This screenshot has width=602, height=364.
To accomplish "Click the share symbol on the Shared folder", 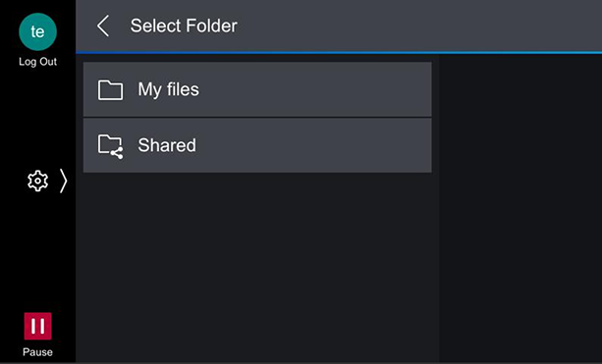I will point(117,153).
